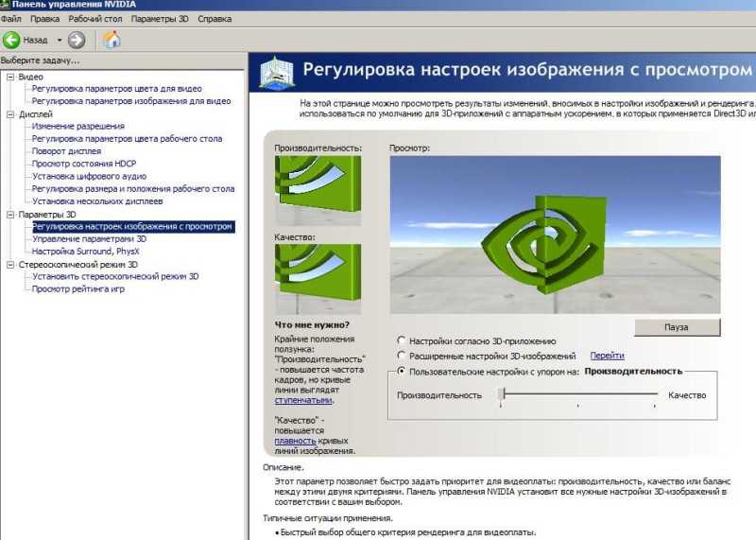The height and width of the screenshot is (540, 756).
Task: Click the ступенчатыми help link
Action: pos(303,400)
